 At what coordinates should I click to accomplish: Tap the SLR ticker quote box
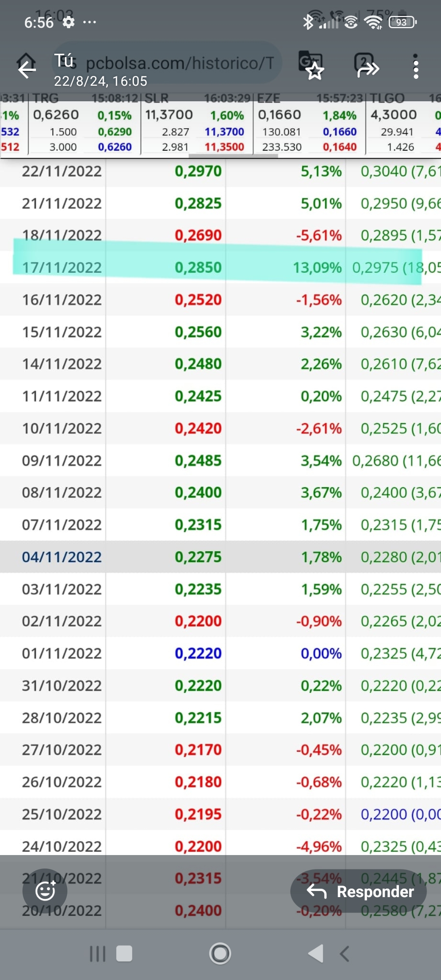tap(197, 124)
